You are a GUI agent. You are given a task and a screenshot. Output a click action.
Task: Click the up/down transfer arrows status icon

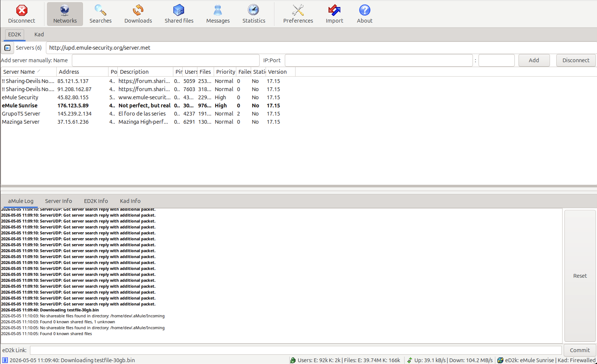(409, 360)
